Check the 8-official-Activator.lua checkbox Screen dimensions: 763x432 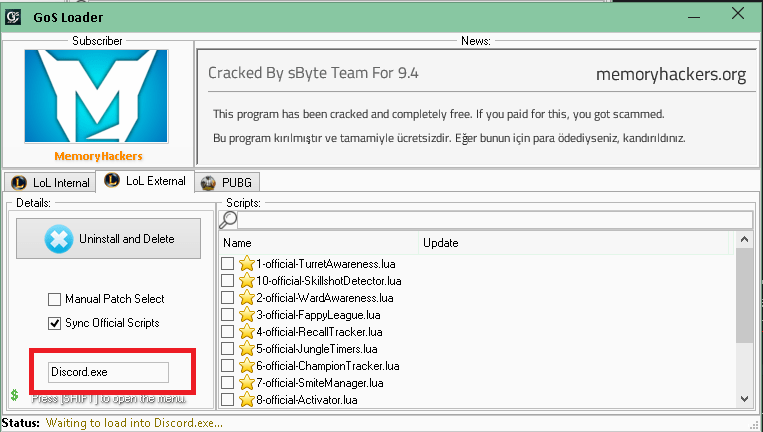227,399
